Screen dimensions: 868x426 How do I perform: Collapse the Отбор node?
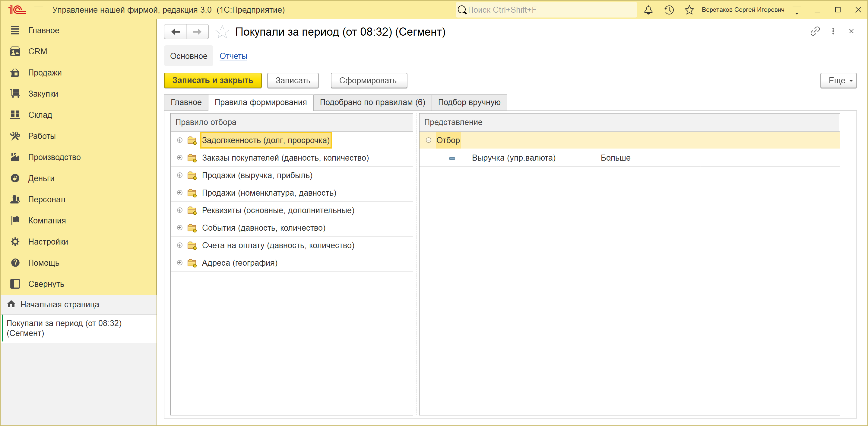click(428, 140)
